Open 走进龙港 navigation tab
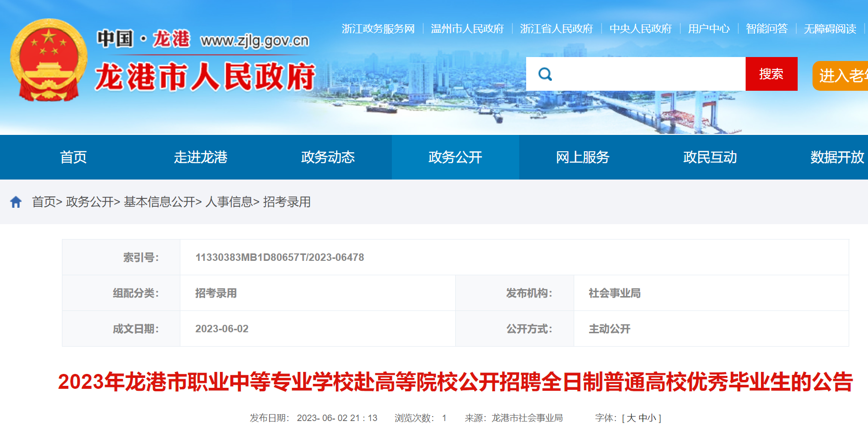Screen dimensions: 868x426 pyautogui.click(x=201, y=157)
